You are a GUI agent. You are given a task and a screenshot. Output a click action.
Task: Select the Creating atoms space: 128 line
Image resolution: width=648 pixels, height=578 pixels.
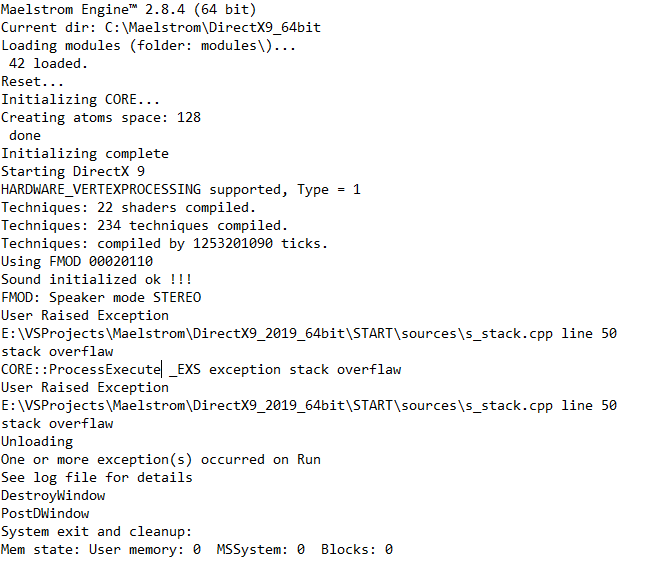100,118
